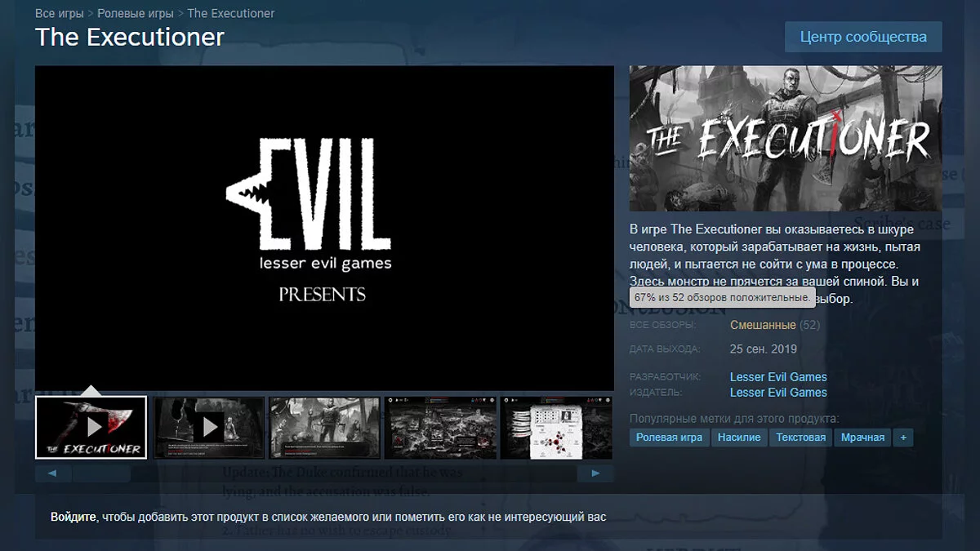Click the release date '25 сен. 2019'
980x551 pixels.
764,349
